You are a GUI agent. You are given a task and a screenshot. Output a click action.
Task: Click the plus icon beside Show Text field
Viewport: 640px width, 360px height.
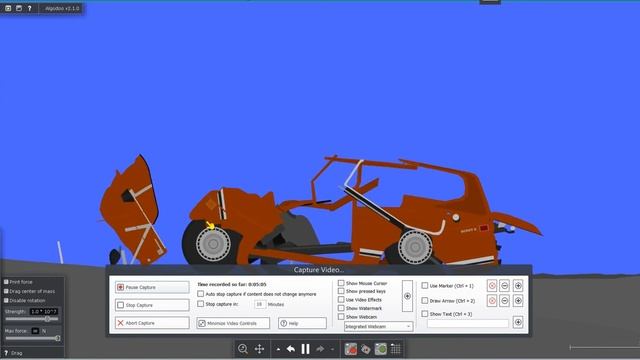click(518, 322)
